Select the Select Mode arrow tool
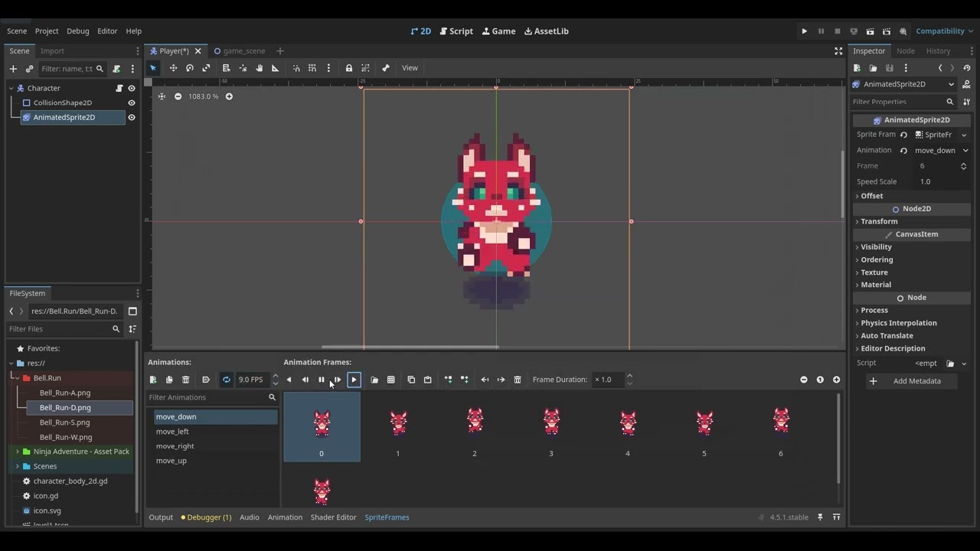 [153, 68]
